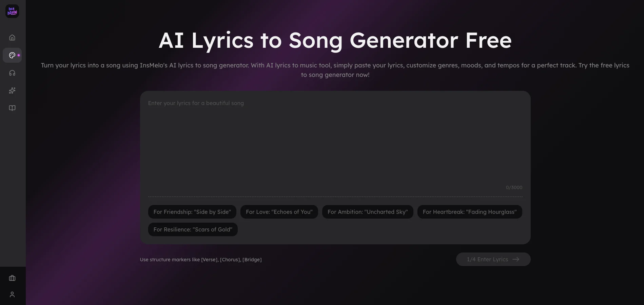Open the Home icon in the sidebar
Viewport: 644px width, 305px height.
pyautogui.click(x=12, y=37)
